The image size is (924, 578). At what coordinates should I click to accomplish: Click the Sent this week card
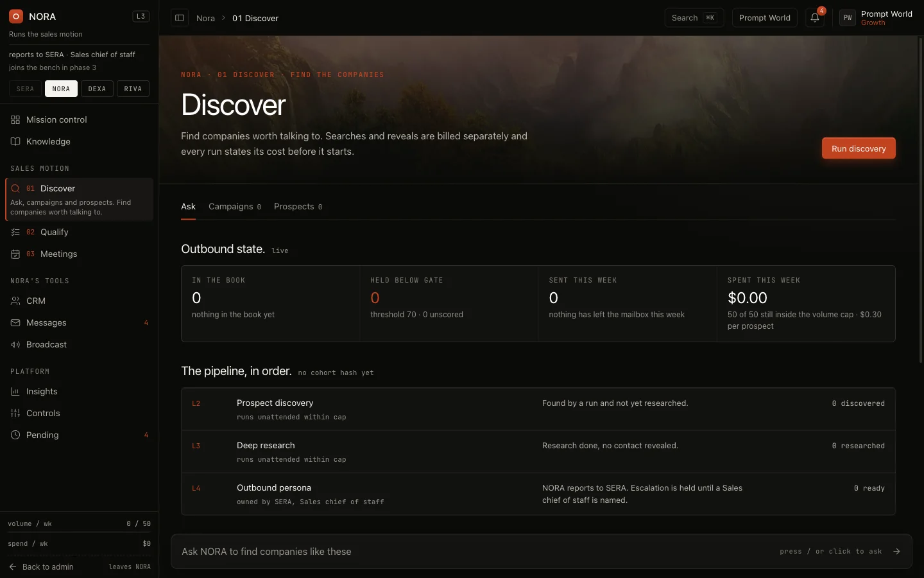pos(627,303)
